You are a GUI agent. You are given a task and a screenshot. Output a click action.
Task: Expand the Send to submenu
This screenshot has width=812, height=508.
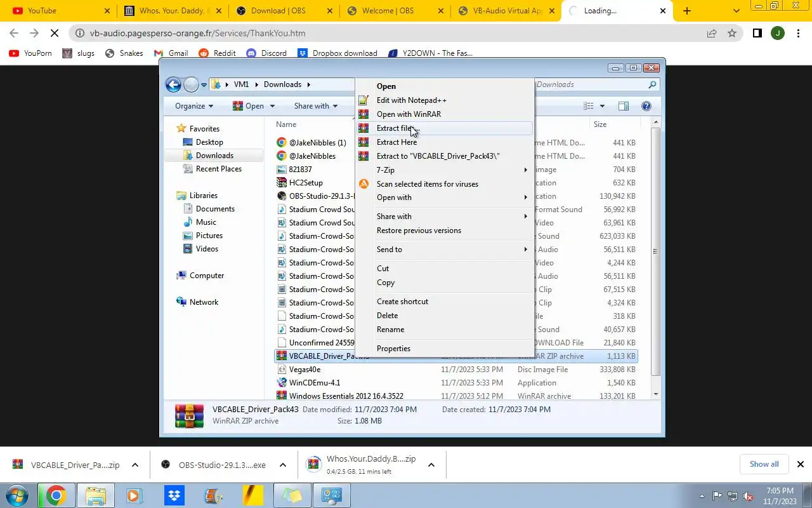[x=444, y=250]
